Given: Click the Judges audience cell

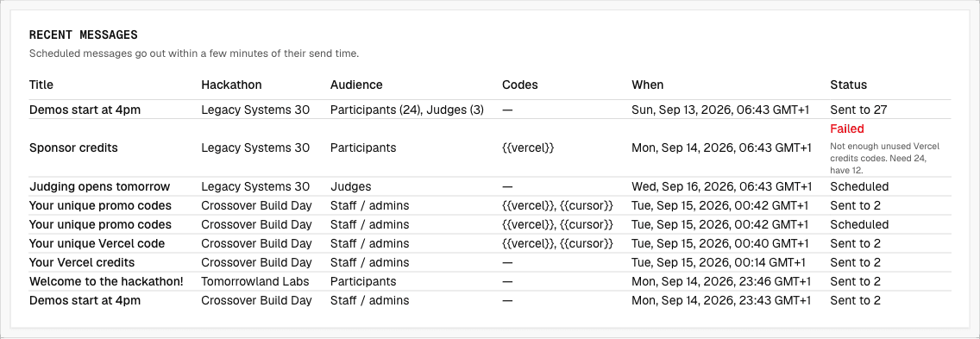Looking at the screenshot, I should click(x=350, y=186).
